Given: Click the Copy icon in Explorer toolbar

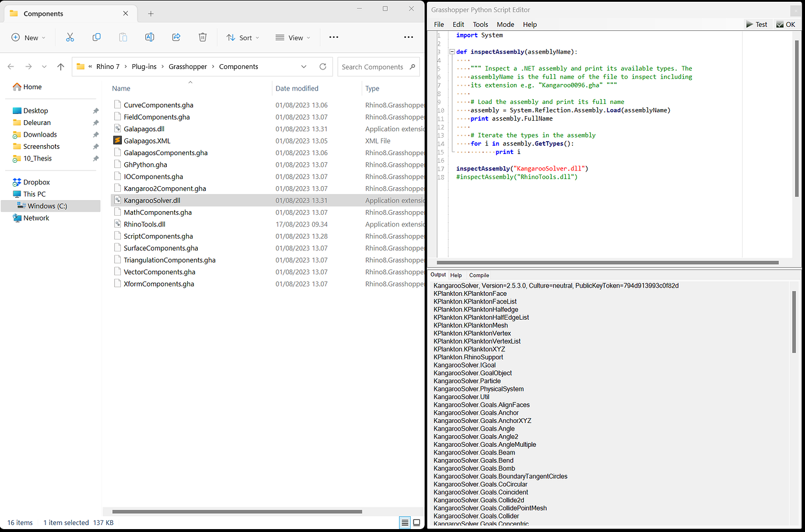Looking at the screenshot, I should click(x=96, y=37).
